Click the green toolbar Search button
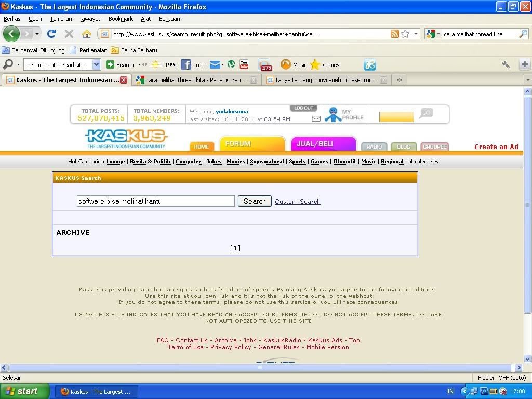The image size is (532, 399). coord(120,64)
